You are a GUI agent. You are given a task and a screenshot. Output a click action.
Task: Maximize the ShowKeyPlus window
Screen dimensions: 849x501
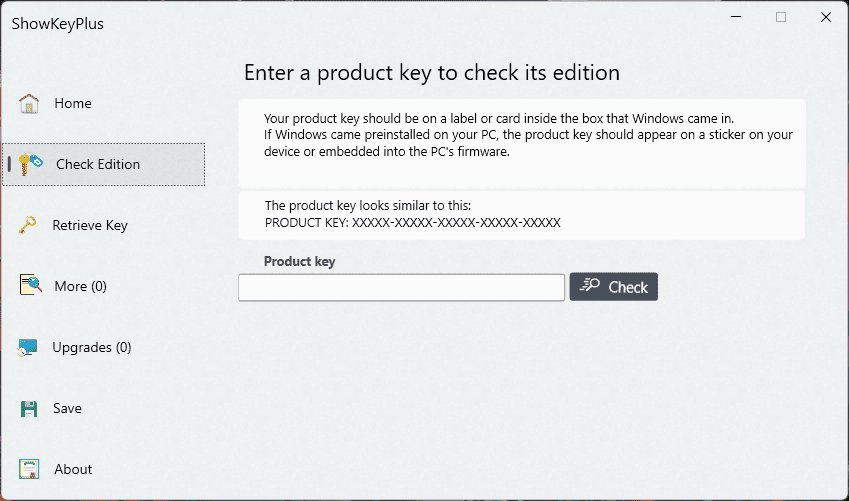tap(781, 17)
